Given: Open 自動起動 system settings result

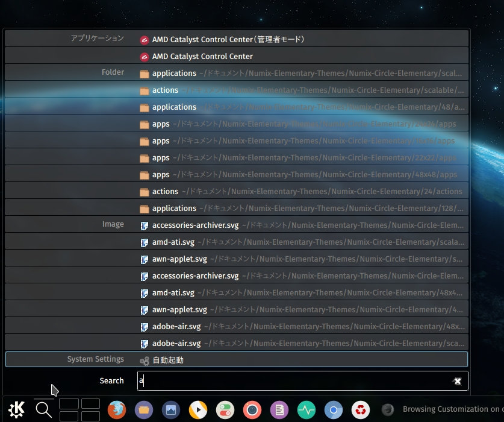Looking at the screenshot, I should click(x=237, y=359).
